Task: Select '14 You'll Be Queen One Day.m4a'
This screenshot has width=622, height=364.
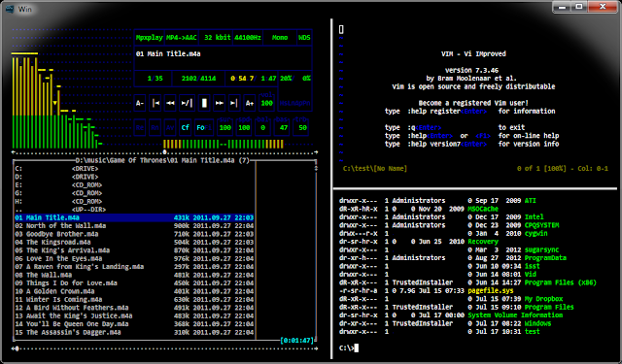Action: tap(134, 324)
